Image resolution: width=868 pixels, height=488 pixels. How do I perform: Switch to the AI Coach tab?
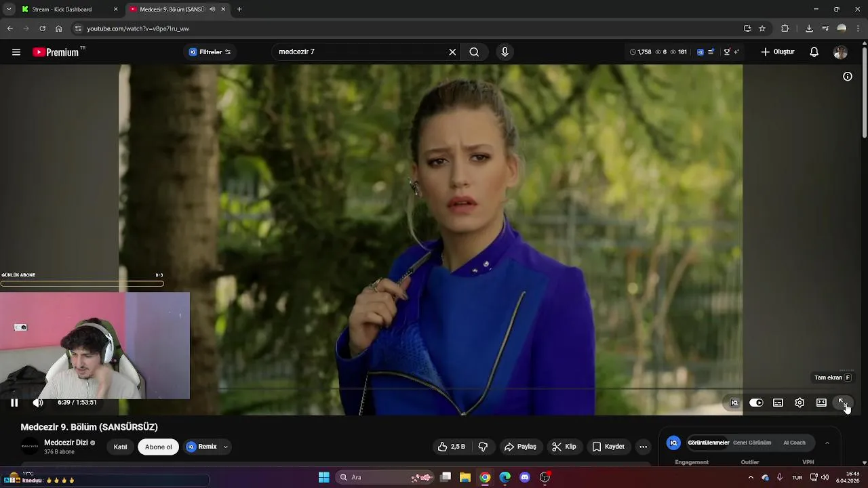click(x=794, y=443)
